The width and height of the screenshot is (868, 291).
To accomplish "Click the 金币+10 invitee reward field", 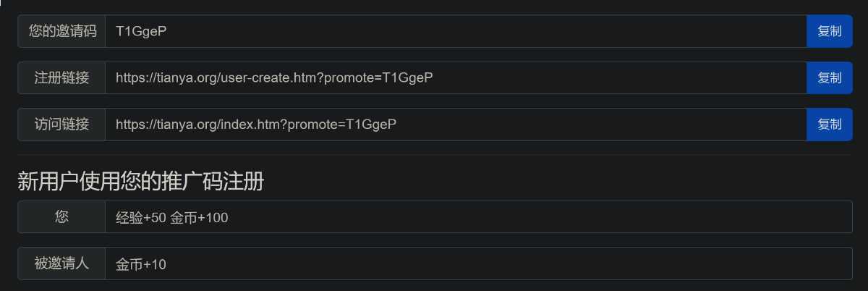I will point(141,264).
